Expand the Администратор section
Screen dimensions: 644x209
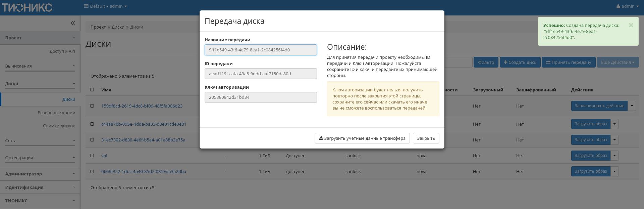point(40,174)
